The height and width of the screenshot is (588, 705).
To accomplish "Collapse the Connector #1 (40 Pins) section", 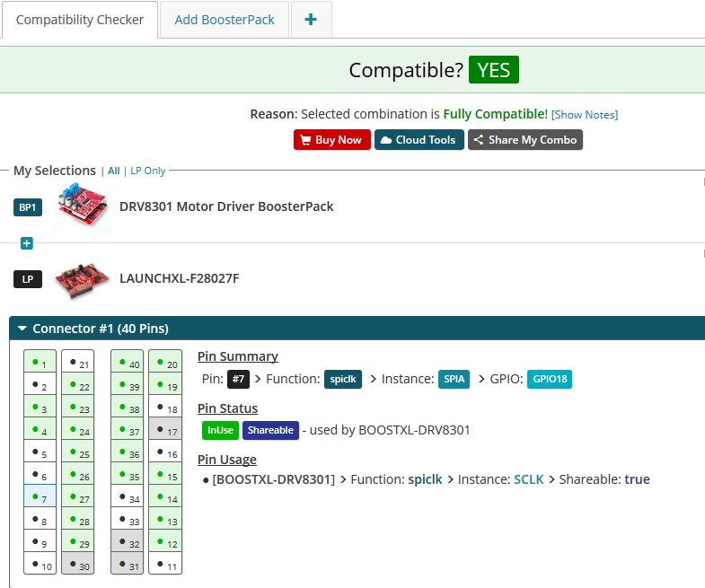I will [22, 329].
